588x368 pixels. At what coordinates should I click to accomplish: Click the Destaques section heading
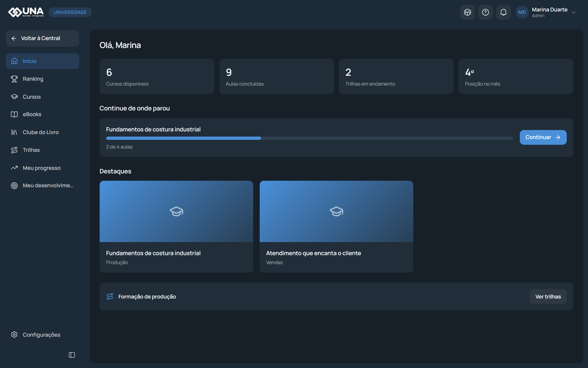tap(115, 171)
